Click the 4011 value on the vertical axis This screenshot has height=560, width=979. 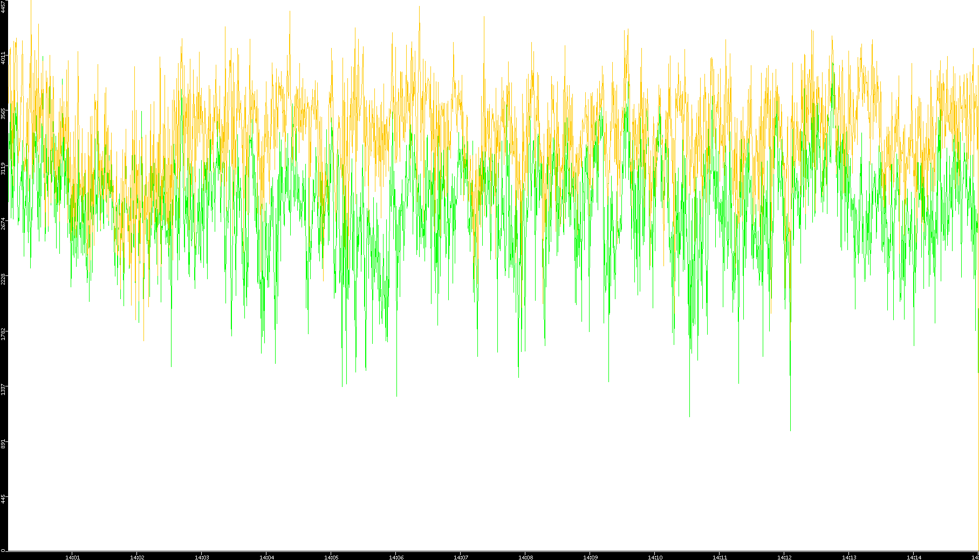3,58
